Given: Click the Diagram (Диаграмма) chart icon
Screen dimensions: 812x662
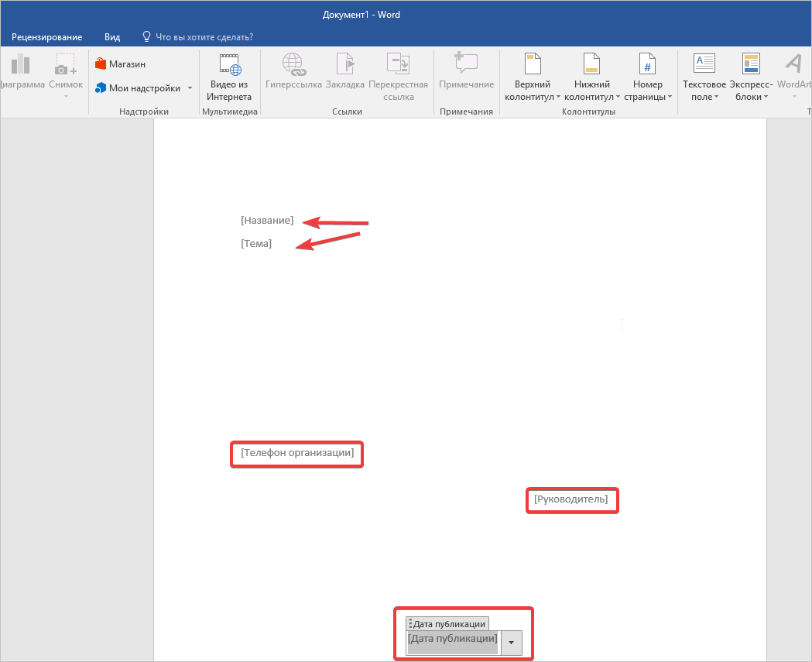Looking at the screenshot, I should [x=19, y=67].
